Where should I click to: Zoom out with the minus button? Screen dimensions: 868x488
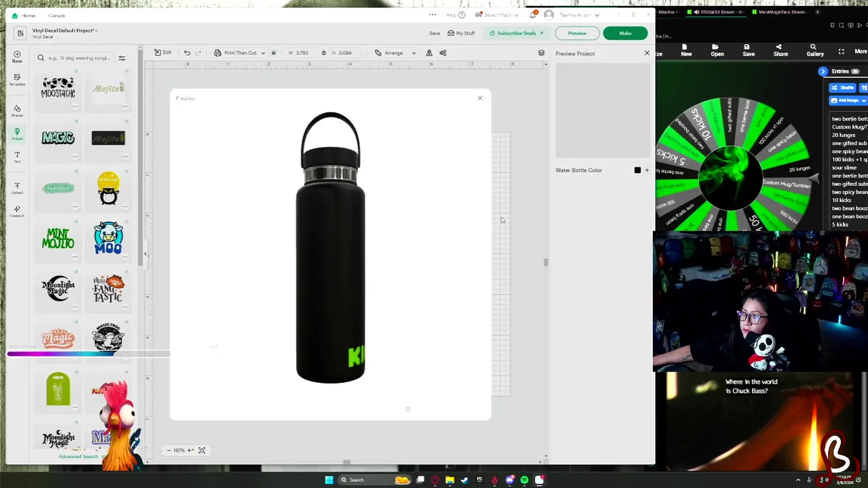[x=169, y=450]
